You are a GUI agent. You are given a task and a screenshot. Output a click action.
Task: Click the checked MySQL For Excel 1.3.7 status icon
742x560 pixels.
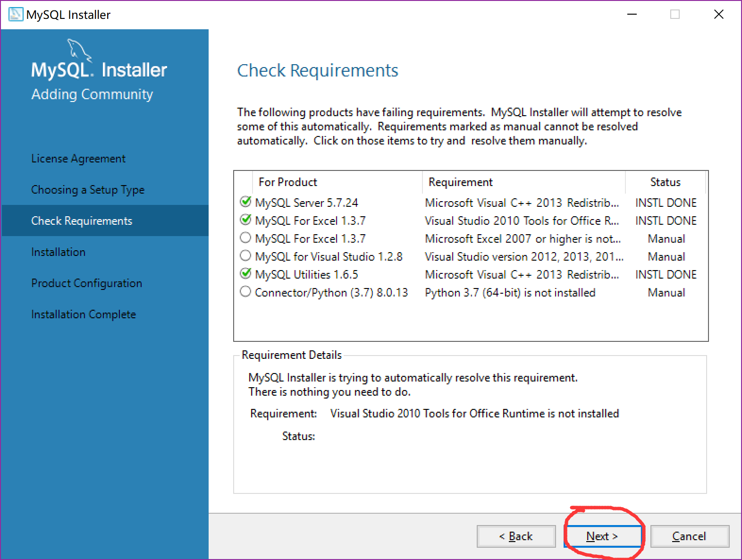point(245,220)
